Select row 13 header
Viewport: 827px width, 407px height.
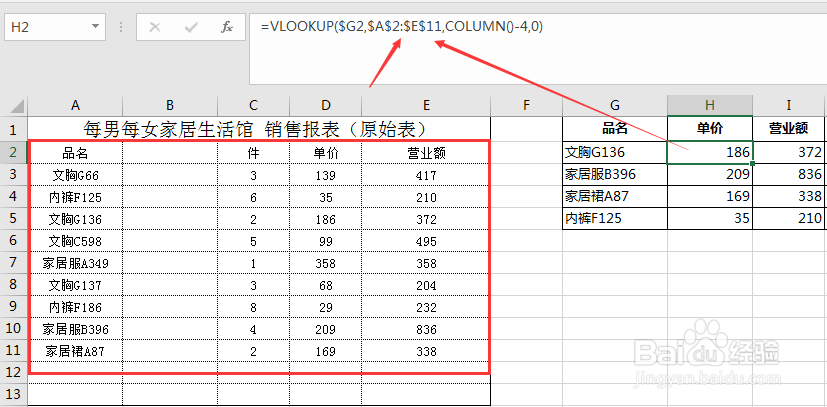[13, 394]
